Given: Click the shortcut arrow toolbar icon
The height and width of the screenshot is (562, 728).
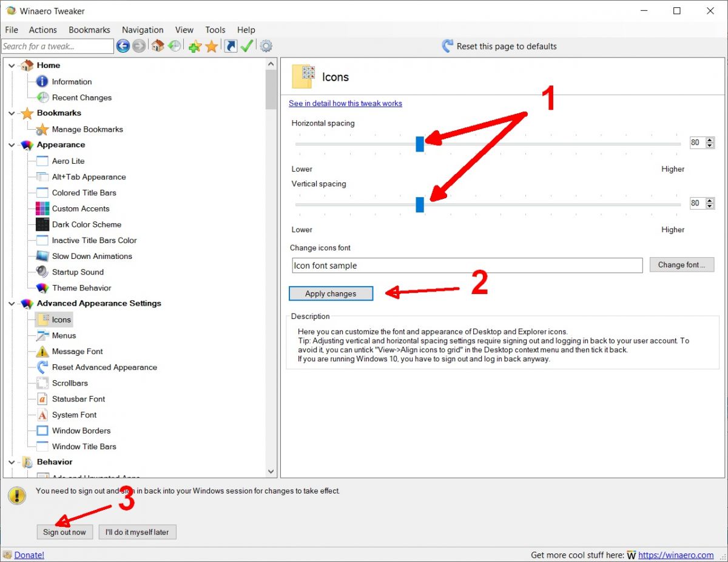Looking at the screenshot, I should click(x=231, y=46).
